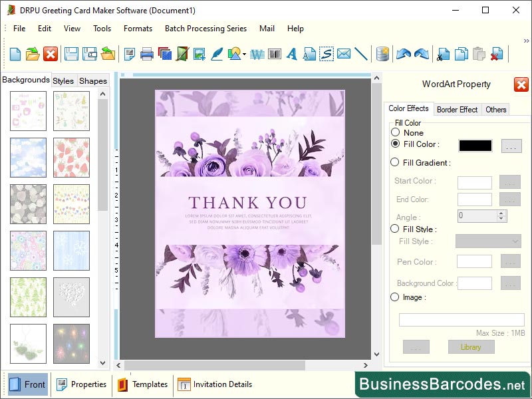
Task: Insert a text element with the A icon
Action: pyautogui.click(x=292, y=54)
